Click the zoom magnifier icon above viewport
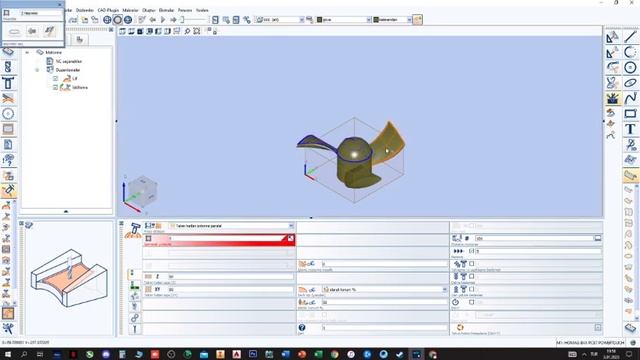 (x=187, y=31)
